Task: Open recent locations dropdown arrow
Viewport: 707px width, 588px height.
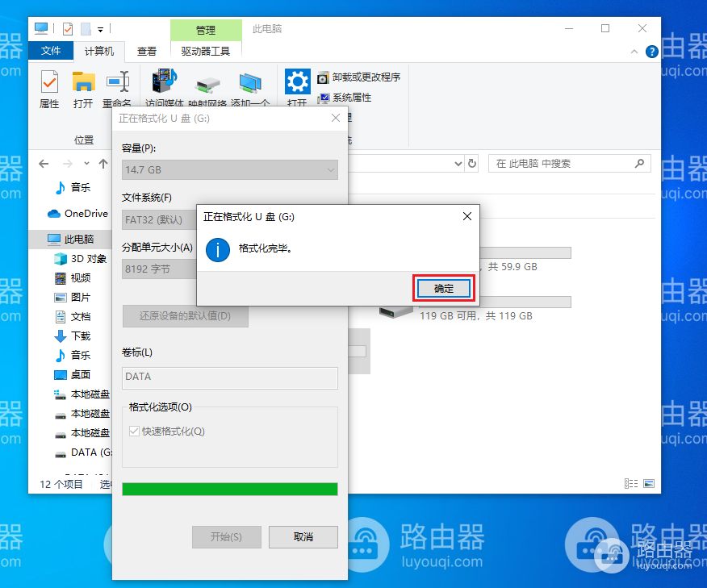Action: pos(86,164)
